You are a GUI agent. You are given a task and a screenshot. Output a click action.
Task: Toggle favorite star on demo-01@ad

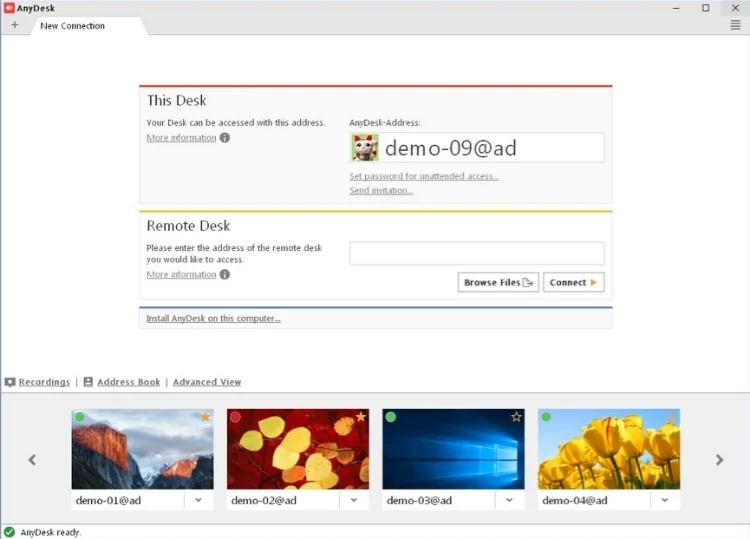[x=205, y=417]
